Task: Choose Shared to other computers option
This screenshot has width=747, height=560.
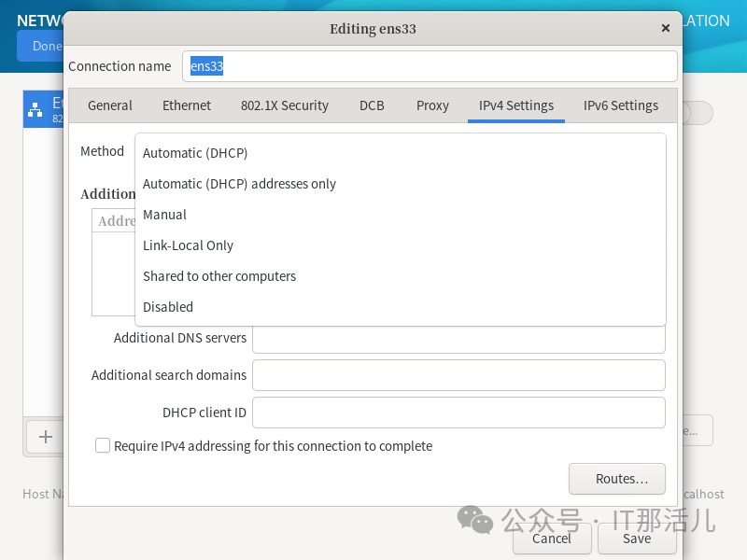Action: (219, 276)
